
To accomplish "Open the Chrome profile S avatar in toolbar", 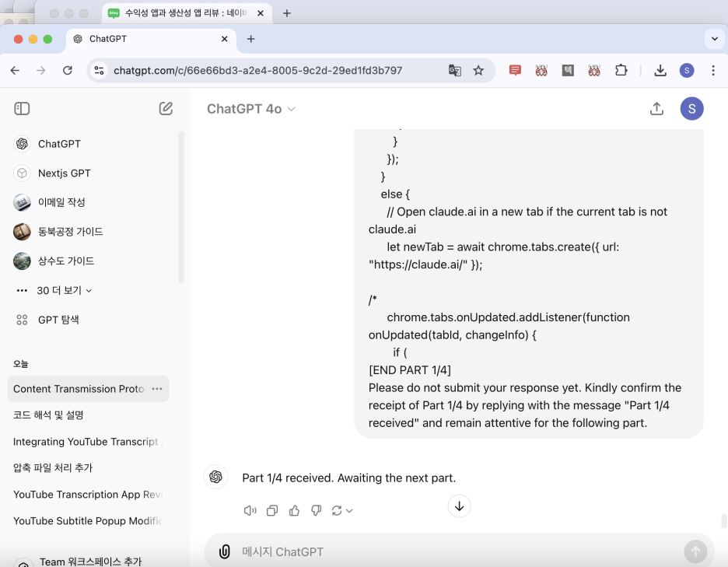I will 687,70.
